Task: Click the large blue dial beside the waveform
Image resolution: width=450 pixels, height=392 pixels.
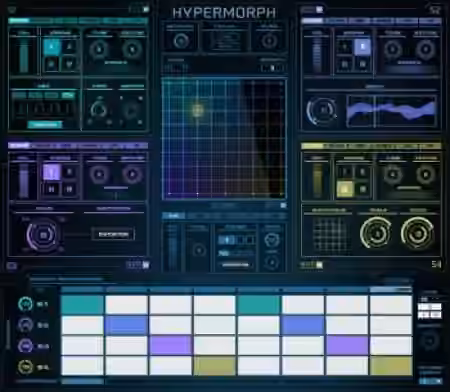Action: point(322,110)
